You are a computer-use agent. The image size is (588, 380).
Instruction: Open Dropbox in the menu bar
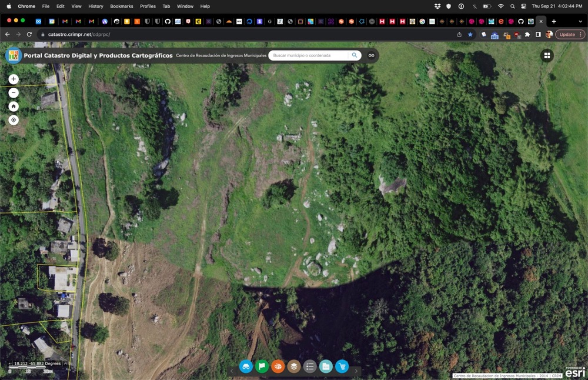(437, 6)
